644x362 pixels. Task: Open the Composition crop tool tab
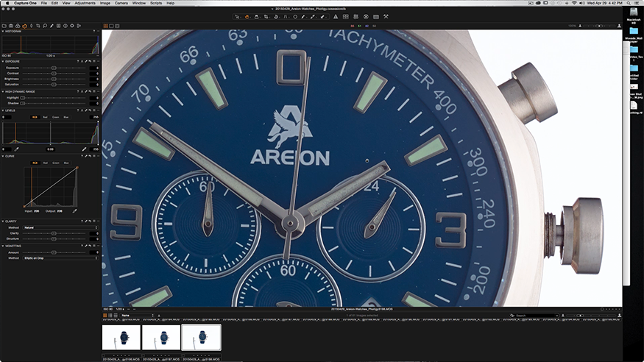(x=38, y=26)
